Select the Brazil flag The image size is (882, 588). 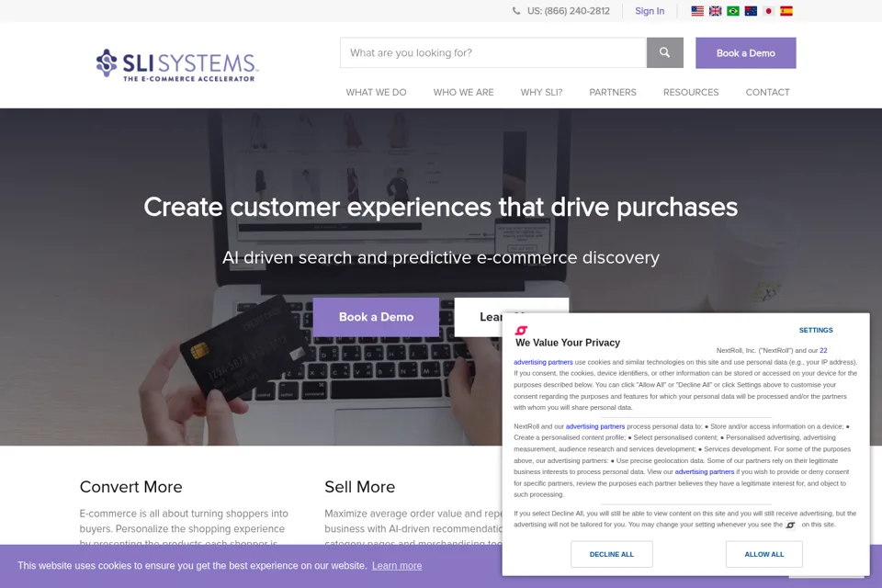(x=733, y=11)
